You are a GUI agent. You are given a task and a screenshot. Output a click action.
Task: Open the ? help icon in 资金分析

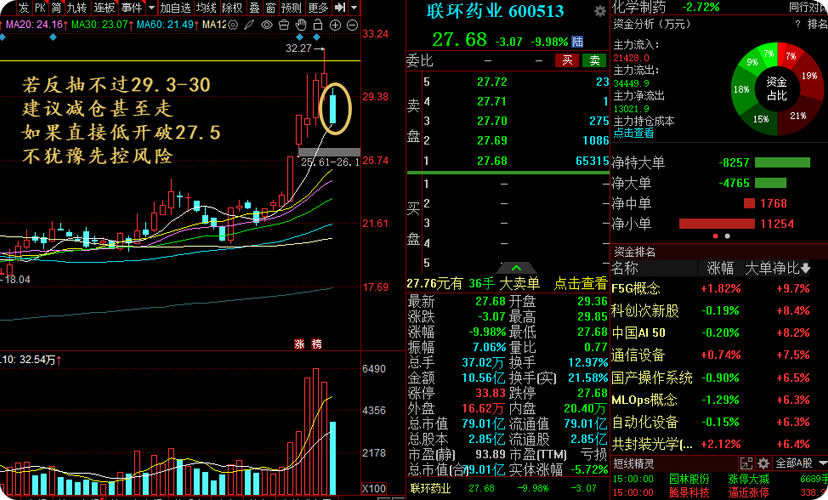(797, 24)
